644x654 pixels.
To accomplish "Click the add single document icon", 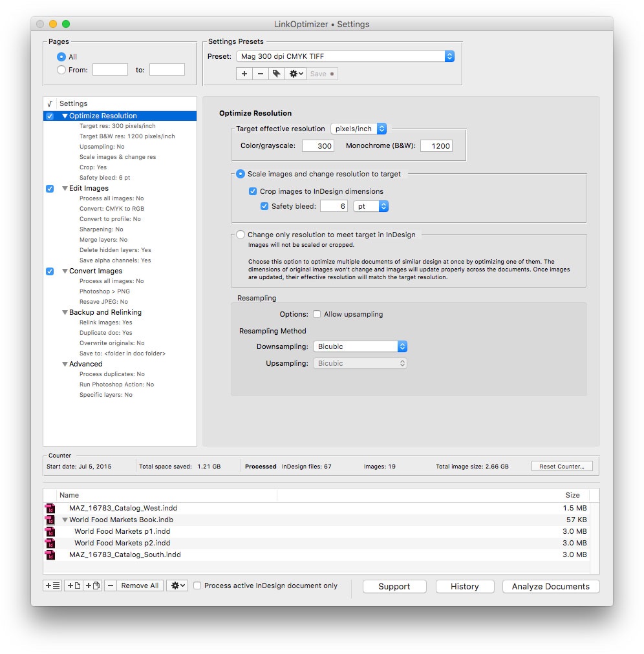I will [x=73, y=585].
